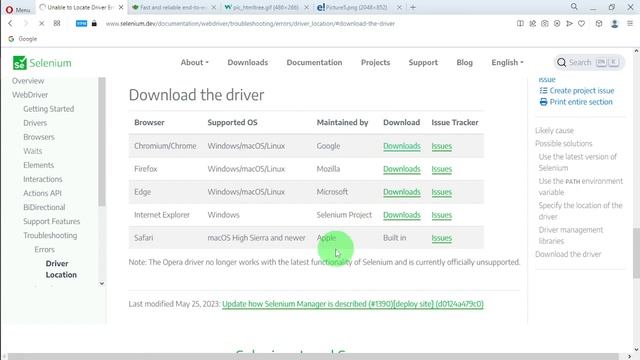Click the camera snapshot icon in toolbar
Screen dimensions: 640x360
point(544,24)
